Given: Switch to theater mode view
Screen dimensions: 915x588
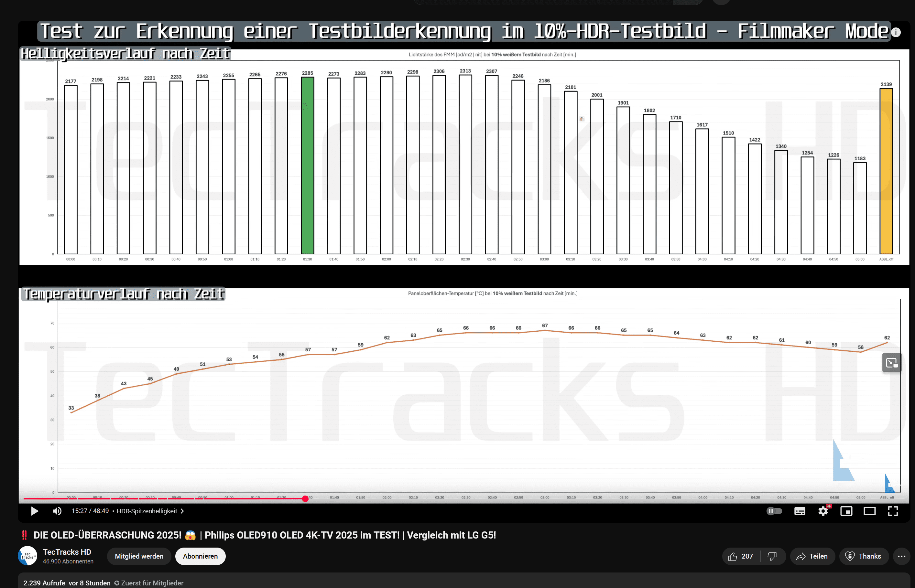Looking at the screenshot, I should (x=869, y=511).
